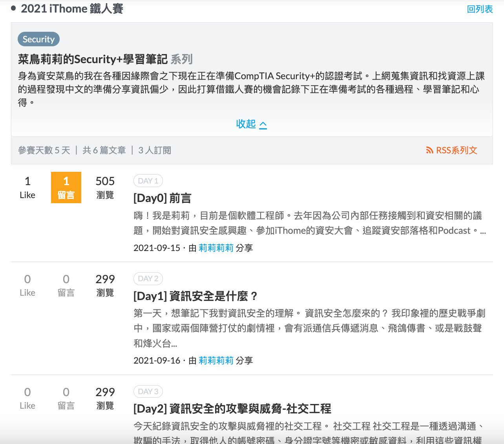Image resolution: width=504 pixels, height=444 pixels.
Task: Click the series description paragraph
Action: 251,89
